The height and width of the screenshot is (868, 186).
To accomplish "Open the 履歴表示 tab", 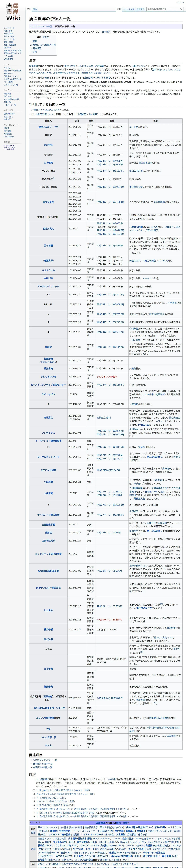I will click(140, 9).
